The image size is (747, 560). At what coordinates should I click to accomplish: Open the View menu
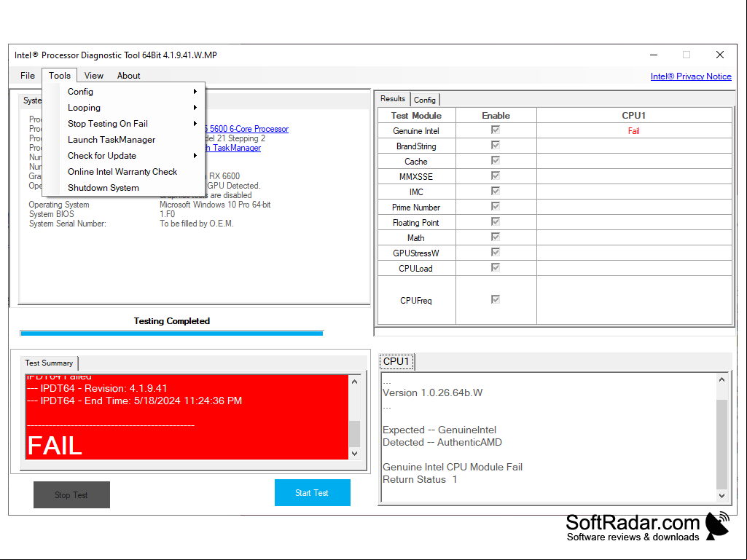(x=94, y=76)
